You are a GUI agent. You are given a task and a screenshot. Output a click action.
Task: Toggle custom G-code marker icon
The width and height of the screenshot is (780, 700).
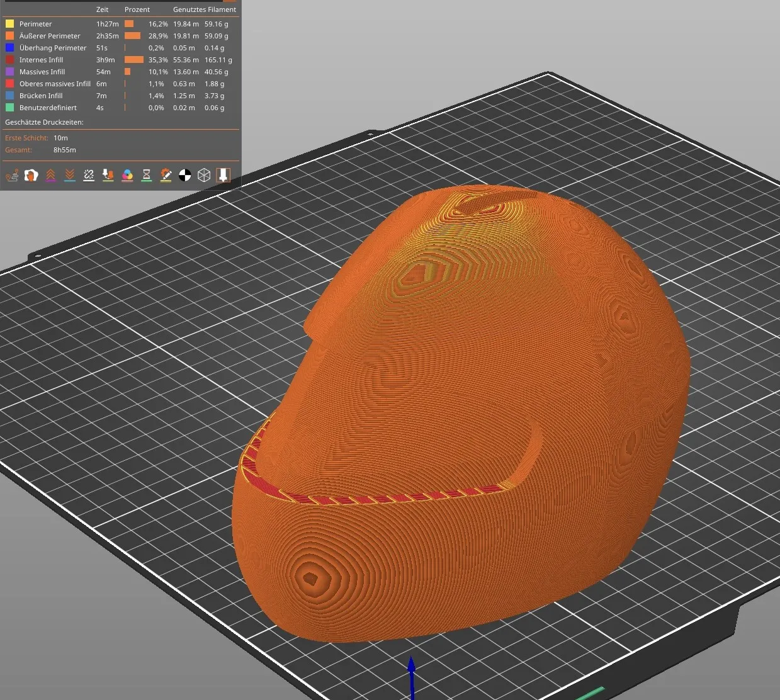point(166,175)
